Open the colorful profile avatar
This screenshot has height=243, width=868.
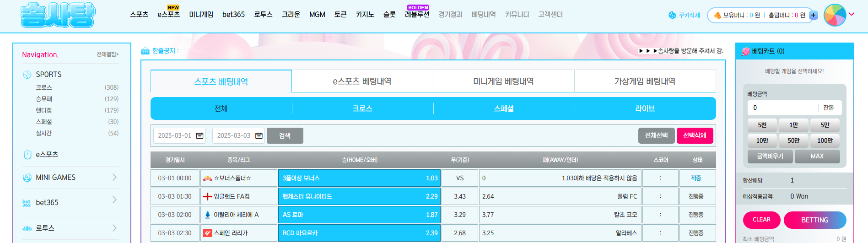tap(835, 15)
